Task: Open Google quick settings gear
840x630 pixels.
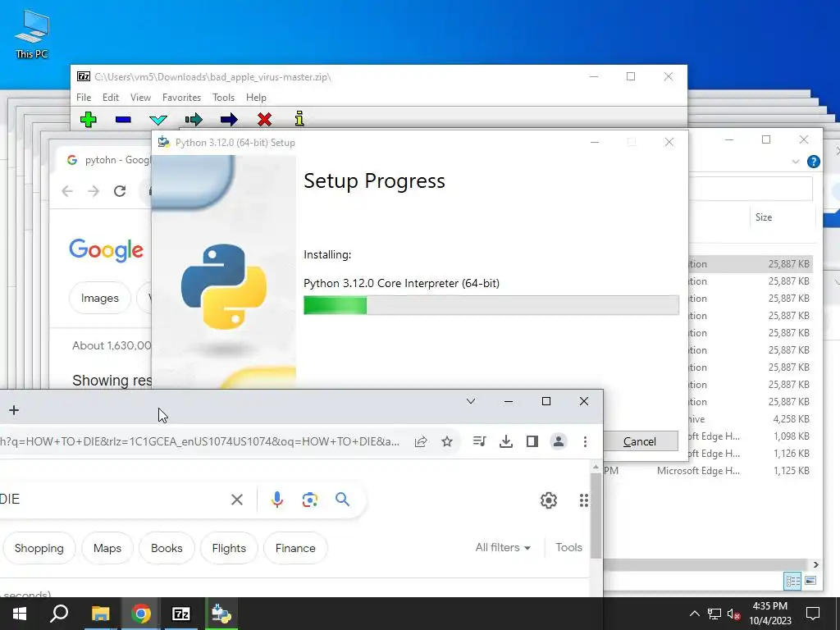Action: 549,500
